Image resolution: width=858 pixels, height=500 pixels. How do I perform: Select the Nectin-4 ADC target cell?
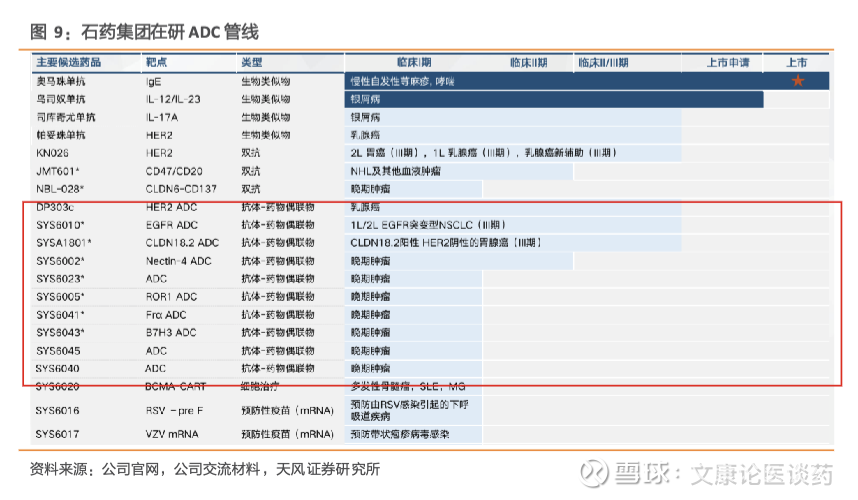point(178,261)
